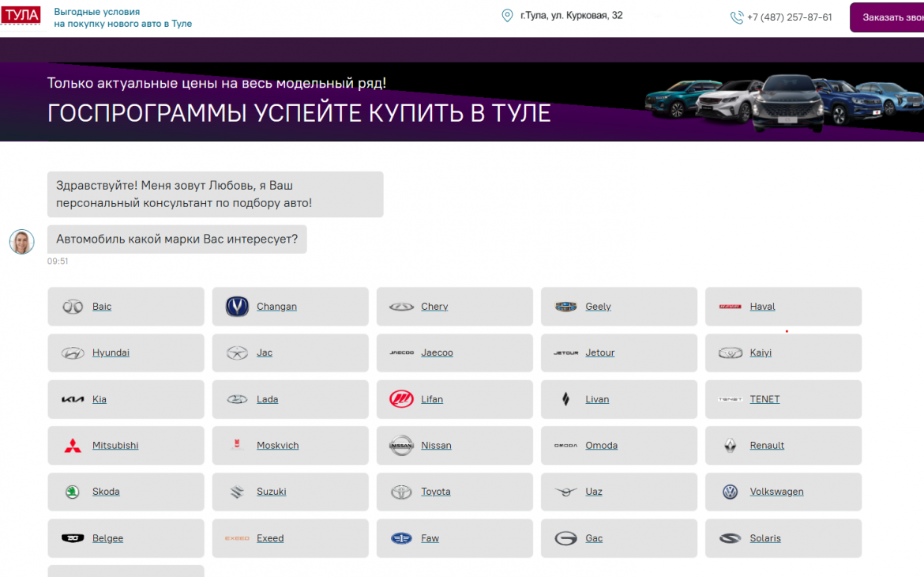Click the Jac star logo icon
The image size is (924, 577).
(237, 353)
